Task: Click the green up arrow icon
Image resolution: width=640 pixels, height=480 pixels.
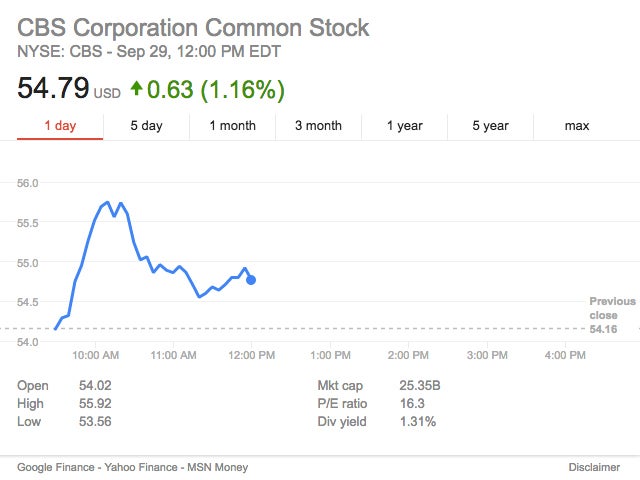Action: (x=135, y=90)
